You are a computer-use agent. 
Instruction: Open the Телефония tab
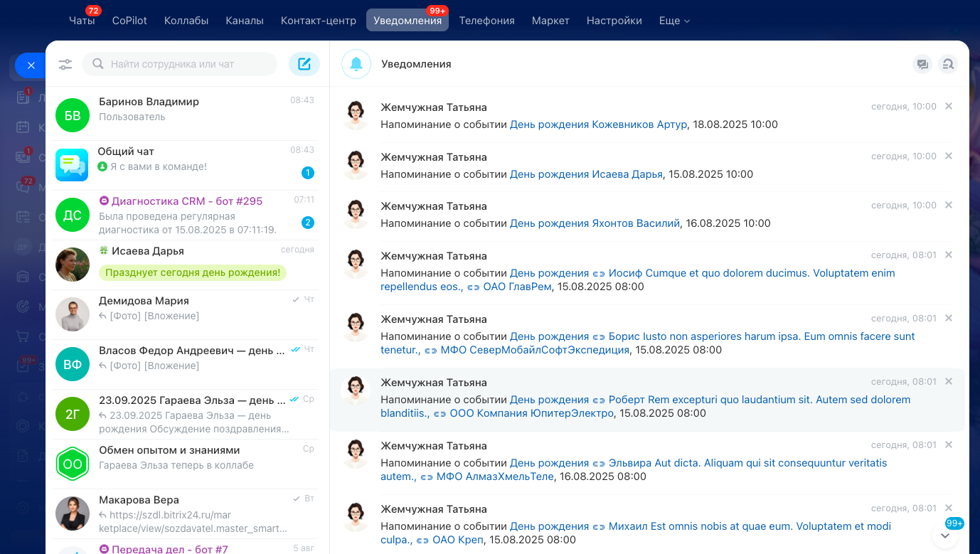point(487,21)
